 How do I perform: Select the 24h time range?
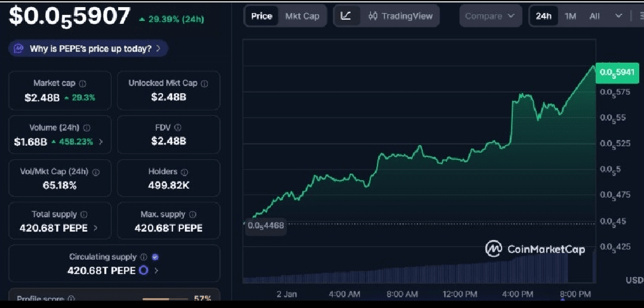(543, 16)
